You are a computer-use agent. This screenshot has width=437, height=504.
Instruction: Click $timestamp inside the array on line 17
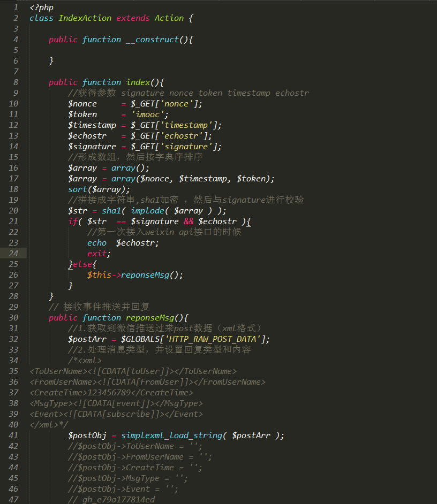click(203, 179)
